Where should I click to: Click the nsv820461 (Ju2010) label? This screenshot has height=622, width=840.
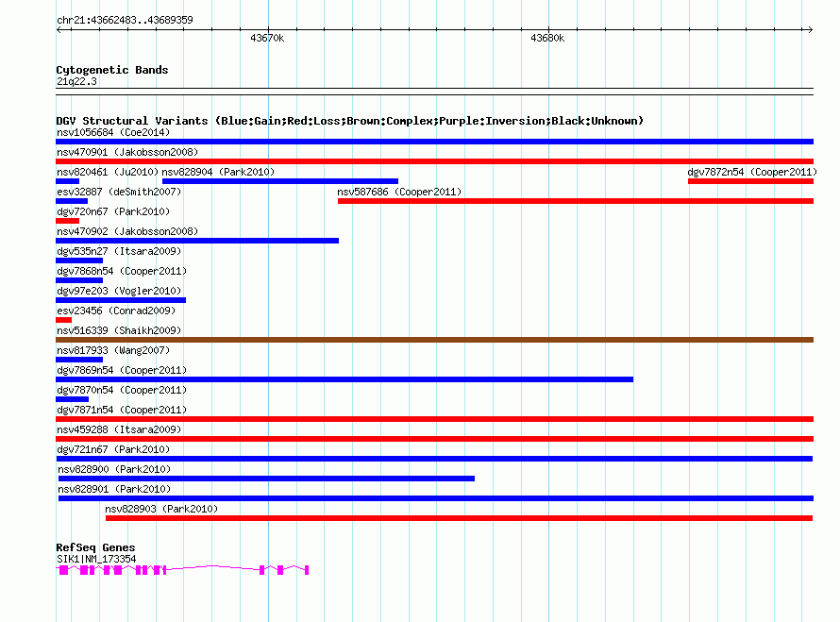pos(108,172)
